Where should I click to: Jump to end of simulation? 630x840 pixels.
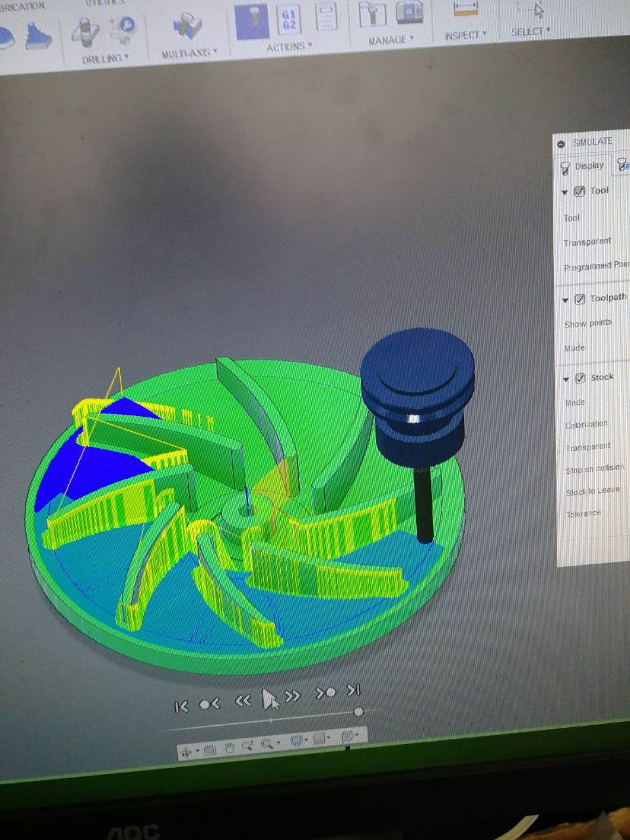pos(354,690)
